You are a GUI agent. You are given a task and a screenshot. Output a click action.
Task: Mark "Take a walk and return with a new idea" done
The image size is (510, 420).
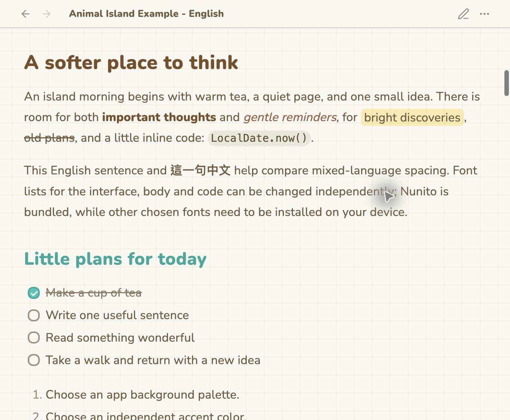tap(34, 360)
